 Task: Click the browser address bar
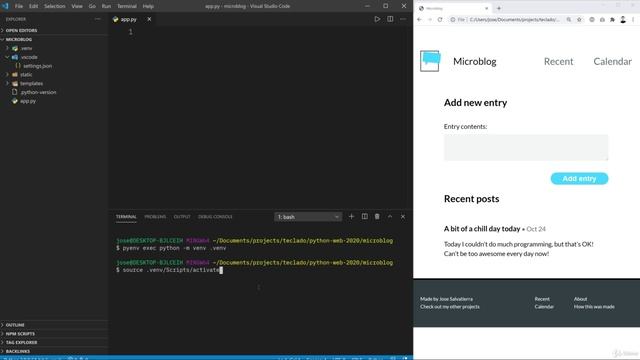tap(513, 20)
